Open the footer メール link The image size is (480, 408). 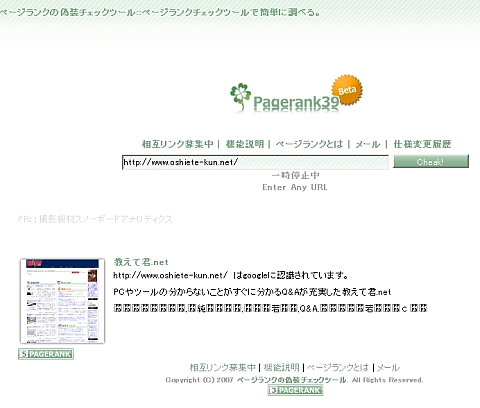[x=388, y=367]
